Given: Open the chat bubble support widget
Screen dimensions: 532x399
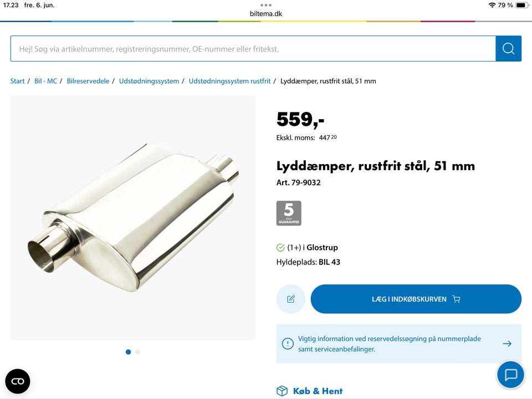Looking at the screenshot, I should (x=510, y=375).
